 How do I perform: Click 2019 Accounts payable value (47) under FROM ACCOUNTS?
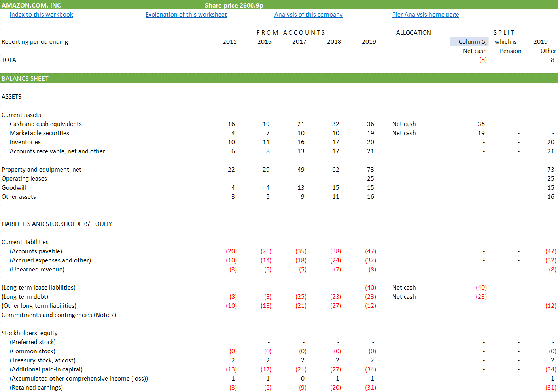point(371,251)
